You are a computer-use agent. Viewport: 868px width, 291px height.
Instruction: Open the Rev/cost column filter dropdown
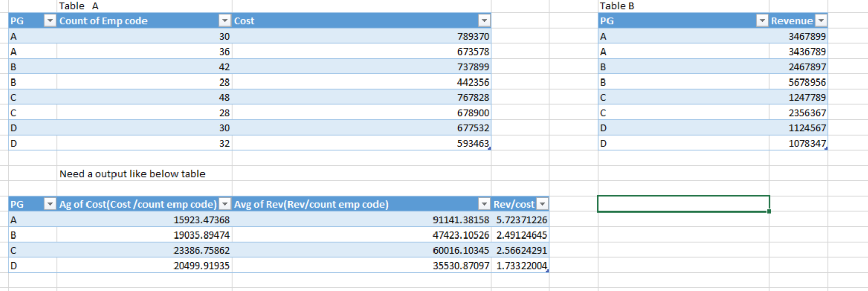543,204
